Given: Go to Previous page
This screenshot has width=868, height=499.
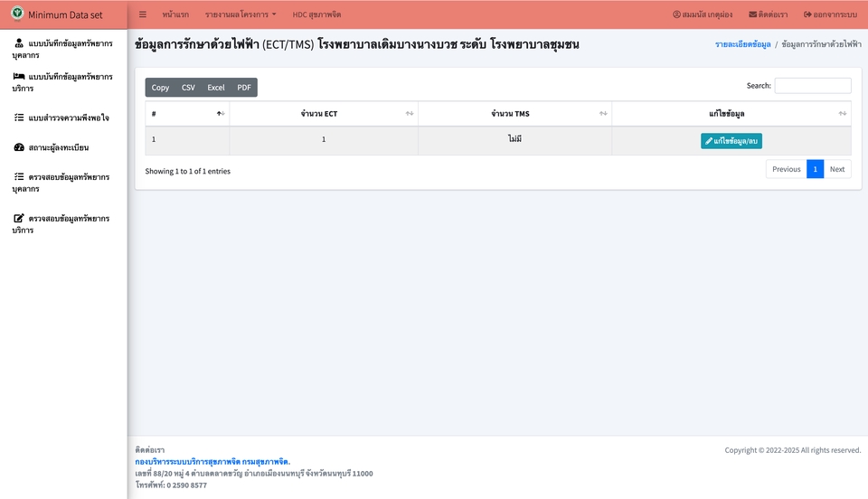Looking at the screenshot, I should coord(786,169).
